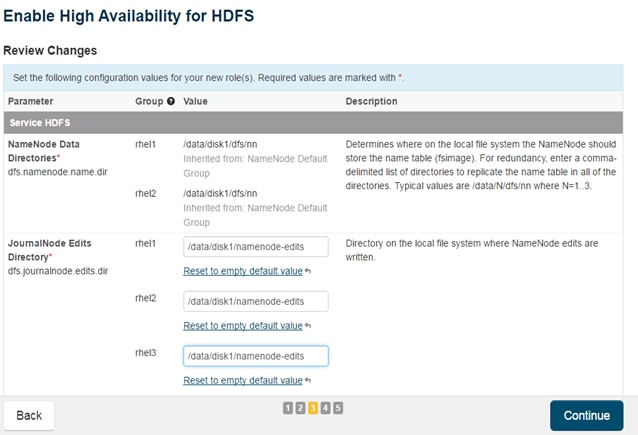The width and height of the screenshot is (638, 435).
Task: Click the undo arrow icon beside rhel3's reset link
Action: [x=308, y=380]
